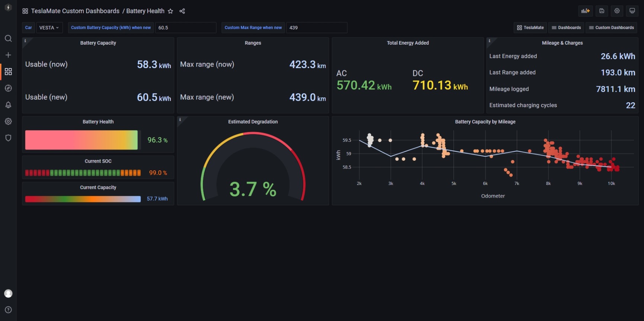This screenshot has height=321, width=644.
Task: Star the Battery Health dashboard
Action: [x=170, y=11]
